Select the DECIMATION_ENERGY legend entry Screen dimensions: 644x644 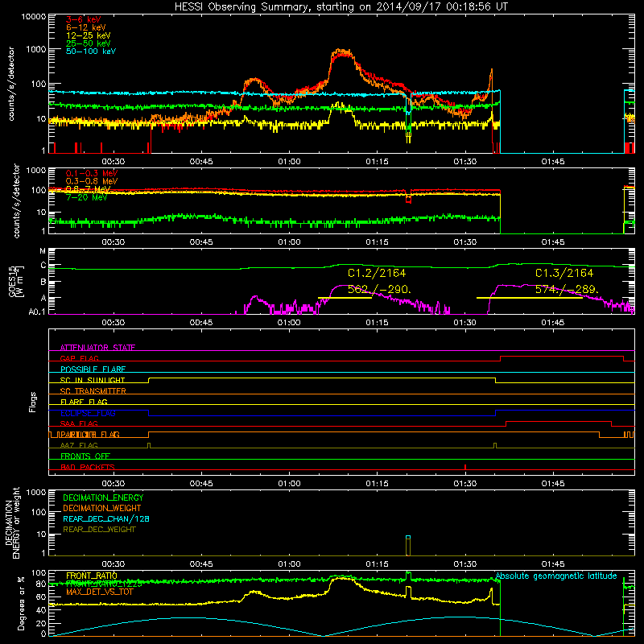click(103, 497)
